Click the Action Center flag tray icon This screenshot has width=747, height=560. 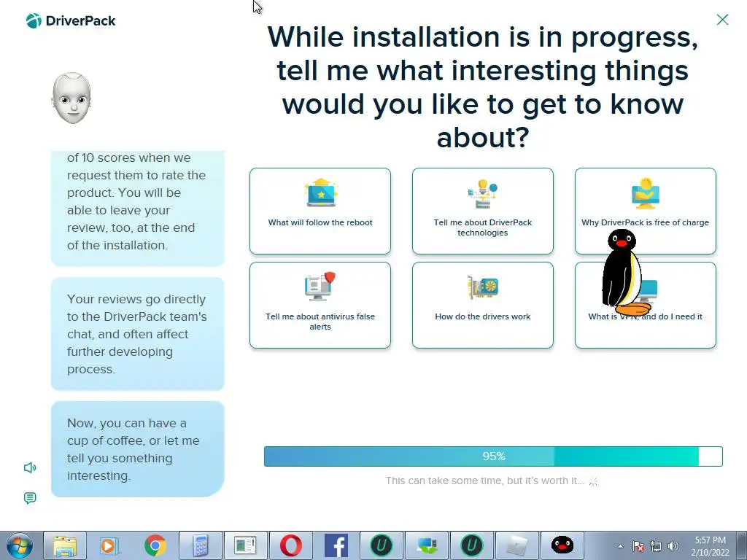coord(638,546)
